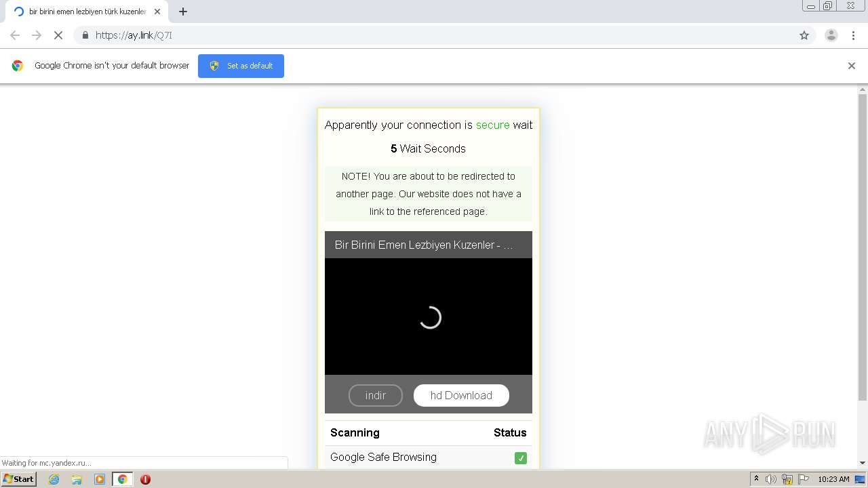Click the green word 'secure'
The height and width of the screenshot is (488, 868).
492,125
